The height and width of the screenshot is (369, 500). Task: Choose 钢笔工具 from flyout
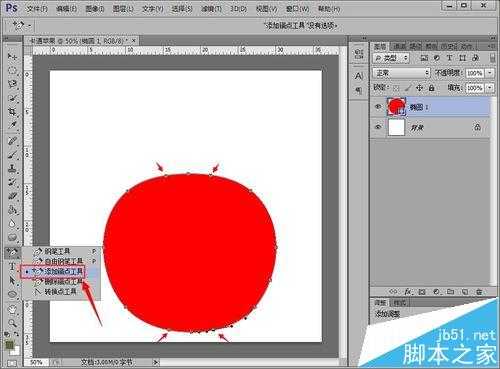click(x=61, y=251)
